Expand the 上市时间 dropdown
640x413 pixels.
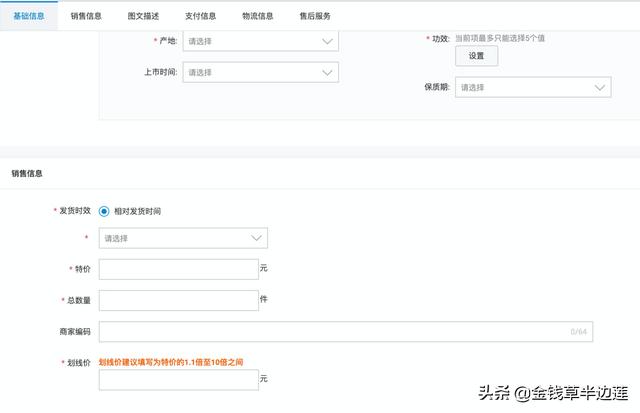[260, 72]
